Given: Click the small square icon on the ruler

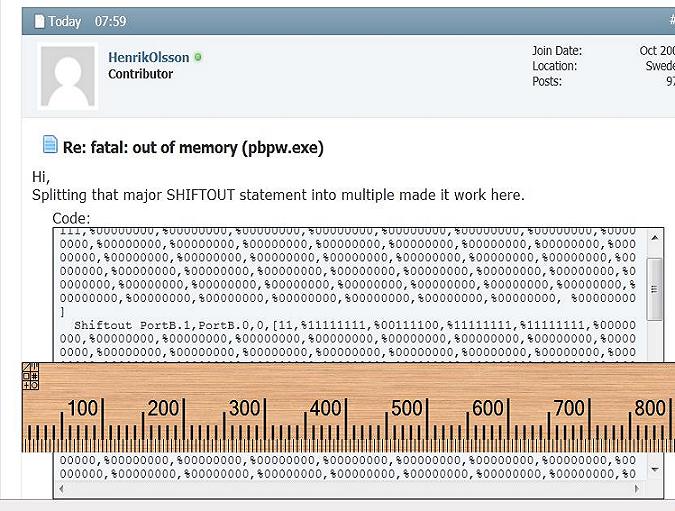Looking at the screenshot, I should pyautogui.click(x=26, y=376).
